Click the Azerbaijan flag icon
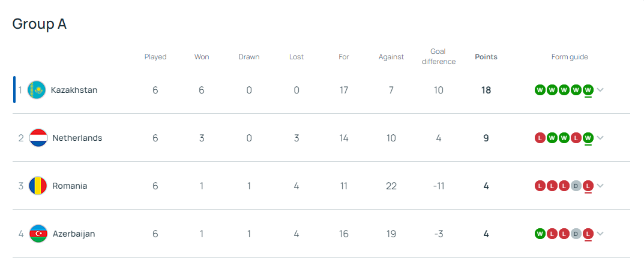 pos(38,234)
